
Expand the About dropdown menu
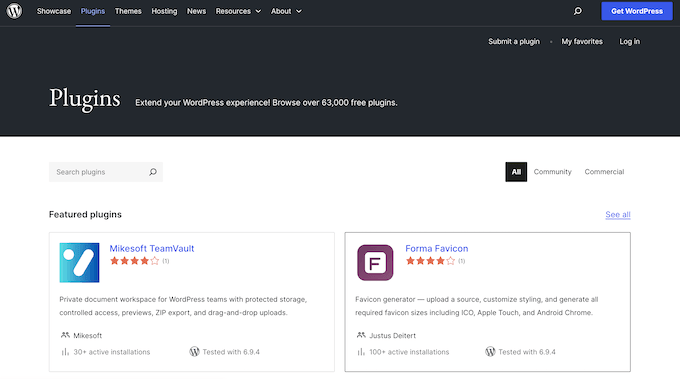tap(286, 11)
